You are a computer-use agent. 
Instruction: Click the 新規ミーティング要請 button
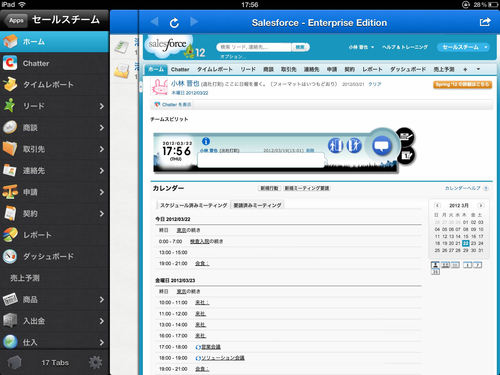[x=307, y=188]
